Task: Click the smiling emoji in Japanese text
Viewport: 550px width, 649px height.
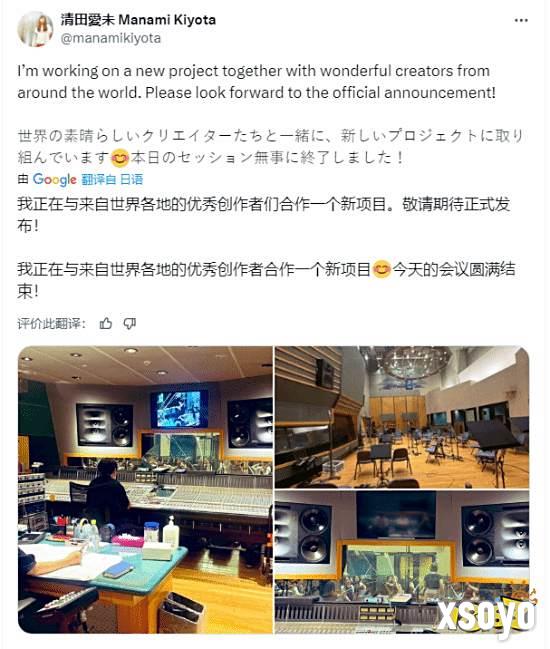Action: pos(120,158)
